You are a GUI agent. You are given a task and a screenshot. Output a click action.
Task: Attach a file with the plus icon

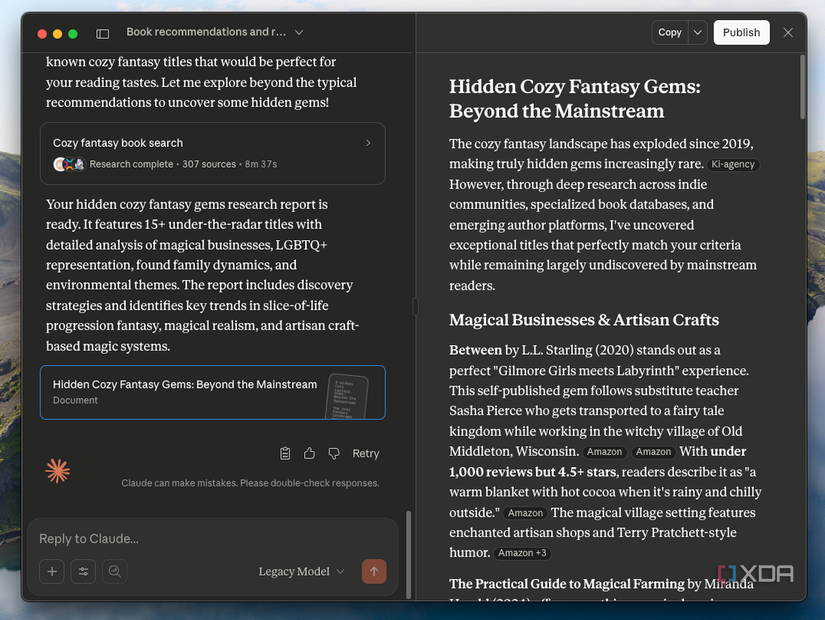[51, 571]
